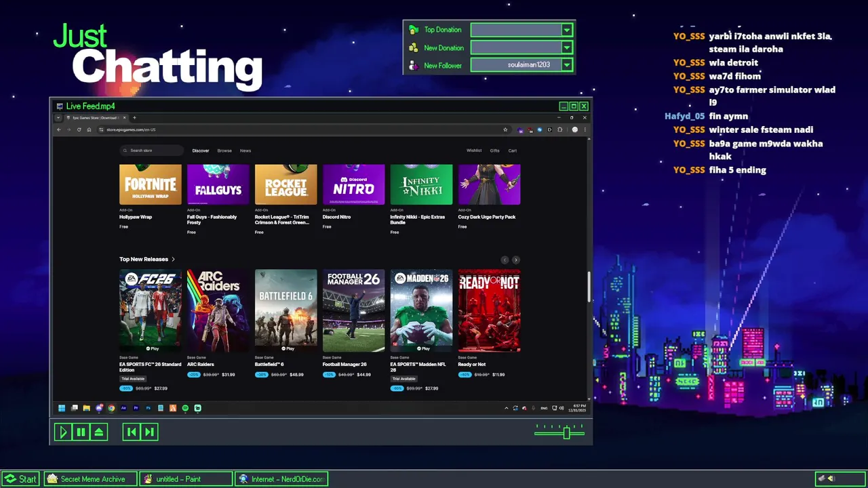
Task: Open the Fortnite Hollypaw Wrap thumbnail
Action: [151, 184]
